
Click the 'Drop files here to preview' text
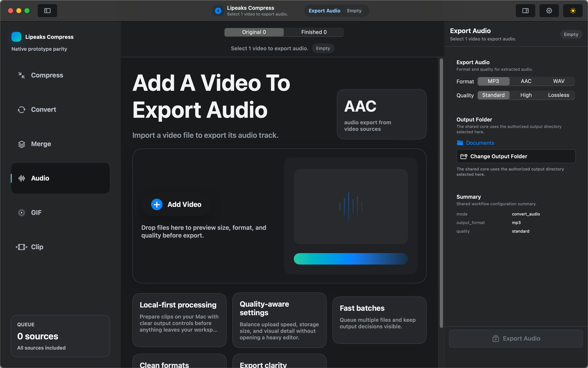204,231
